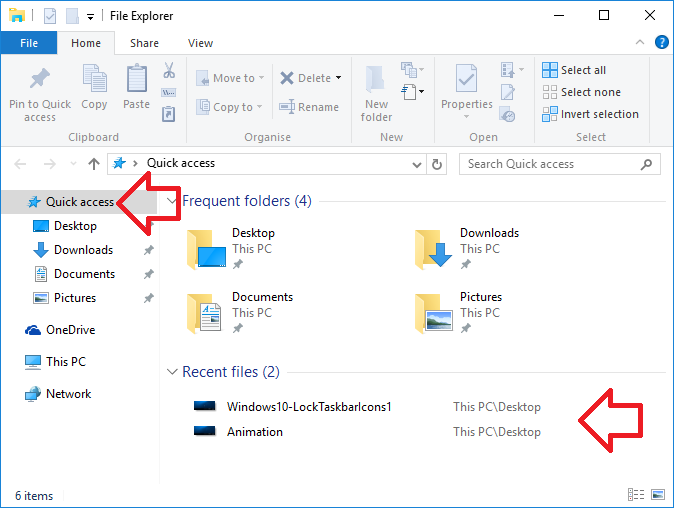
Task: Select Downloads in navigation pane
Action: 83,250
